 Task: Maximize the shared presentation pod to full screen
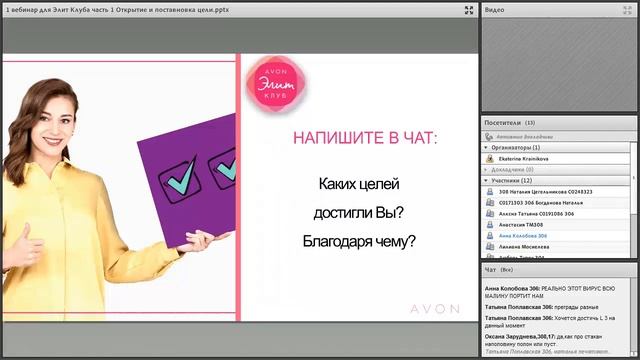point(469,10)
